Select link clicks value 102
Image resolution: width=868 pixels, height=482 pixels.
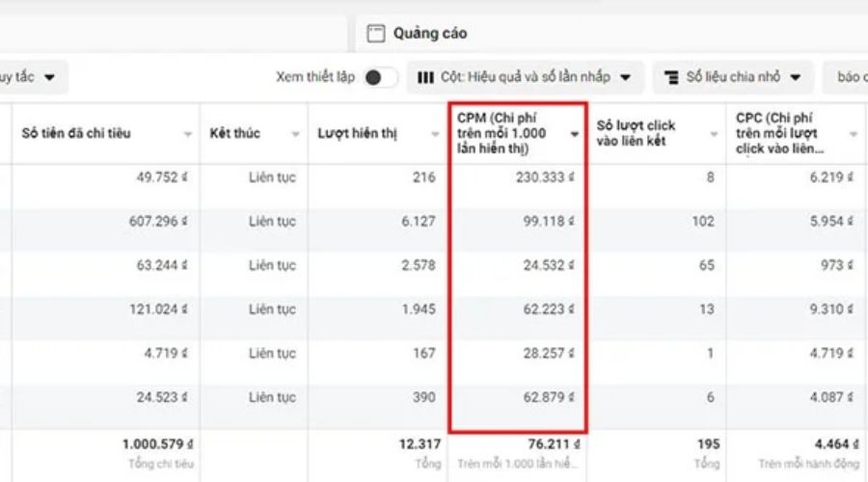click(703, 222)
